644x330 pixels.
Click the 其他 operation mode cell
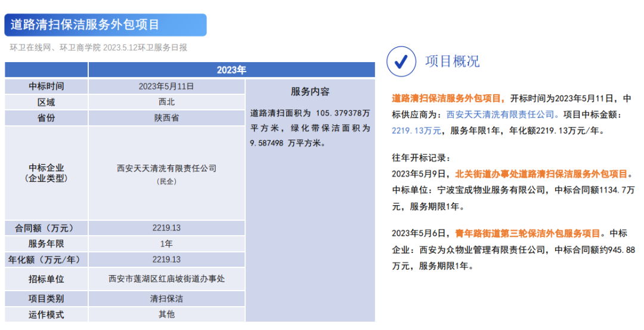tap(166, 314)
